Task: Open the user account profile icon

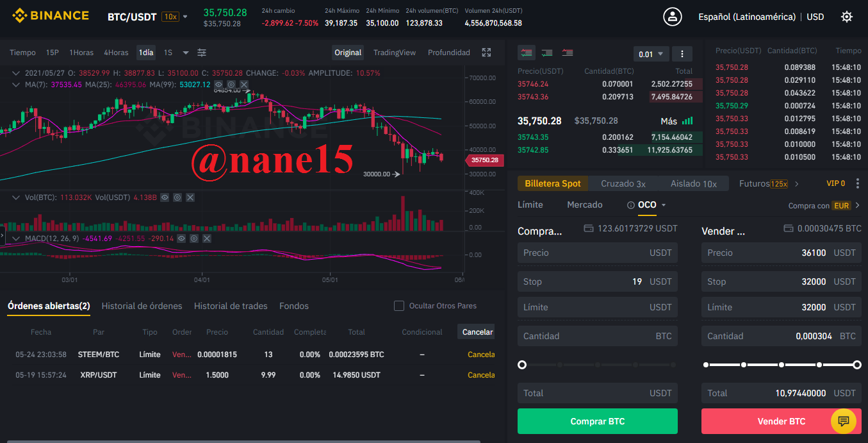Action: [x=673, y=17]
